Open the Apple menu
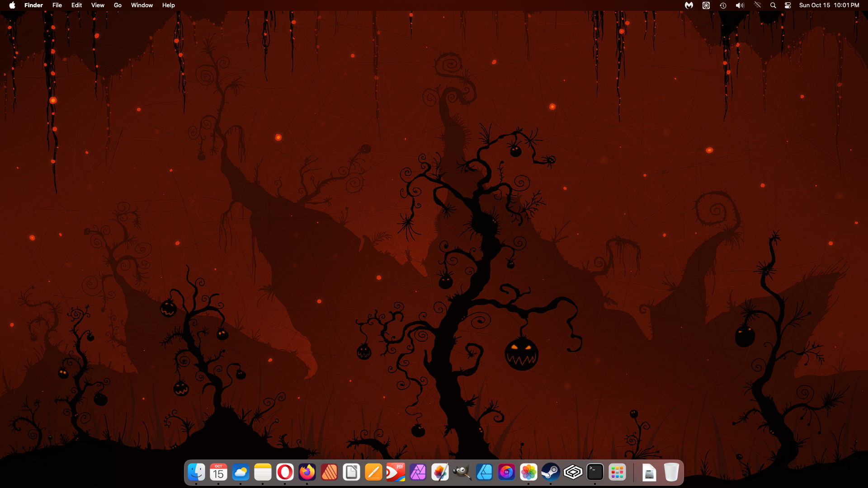Image resolution: width=868 pixels, height=488 pixels. (12, 5)
